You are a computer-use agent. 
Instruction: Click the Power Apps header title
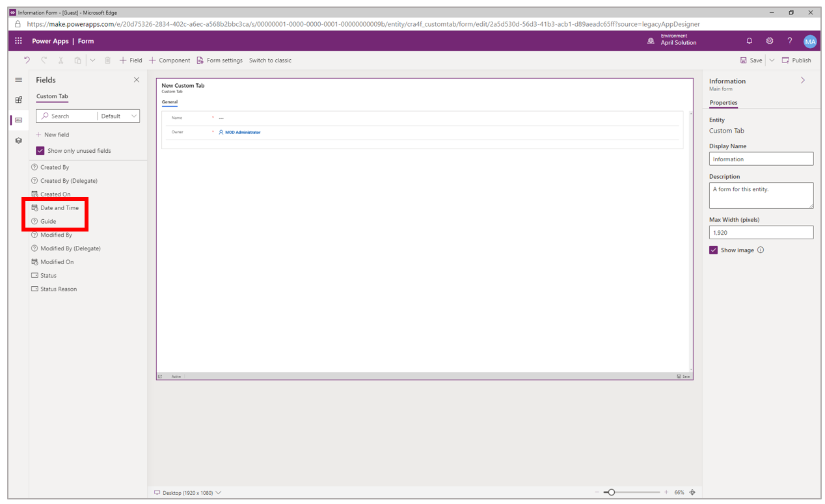49,41
